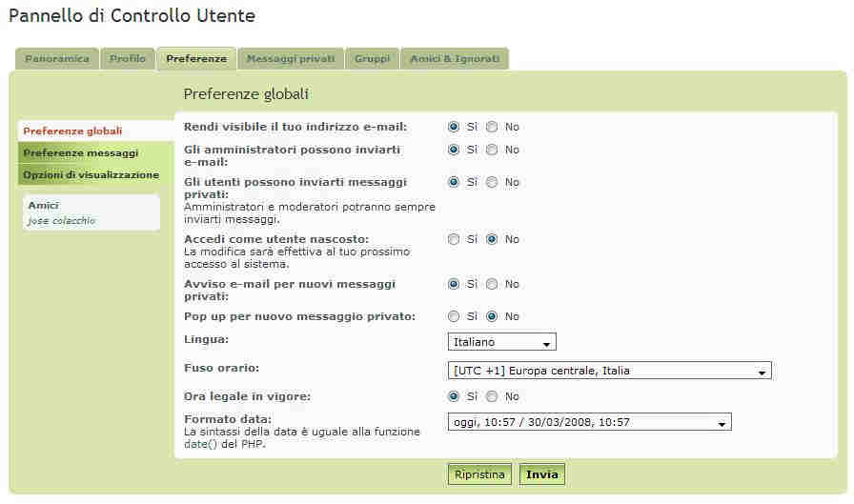The height and width of the screenshot is (504, 854).
Task: Select the Preferenze tab
Action: (196, 59)
